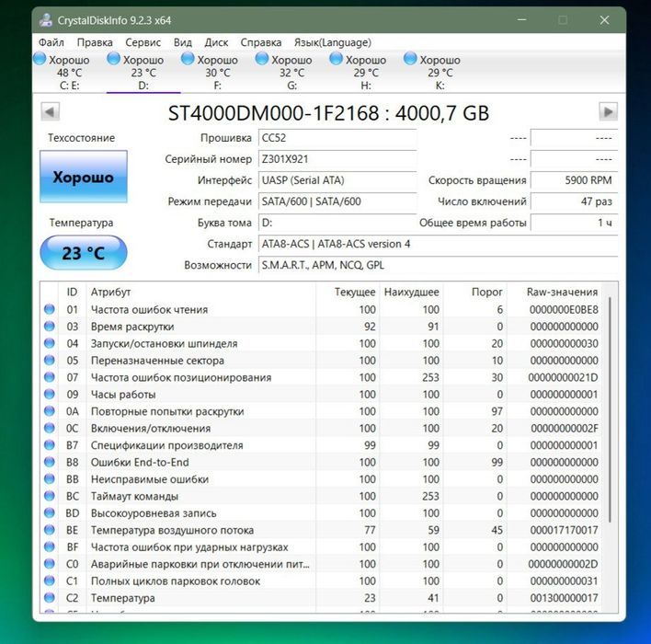Click the features field S.M.A.R.T., APM, NCQ, GPL

pos(438,265)
